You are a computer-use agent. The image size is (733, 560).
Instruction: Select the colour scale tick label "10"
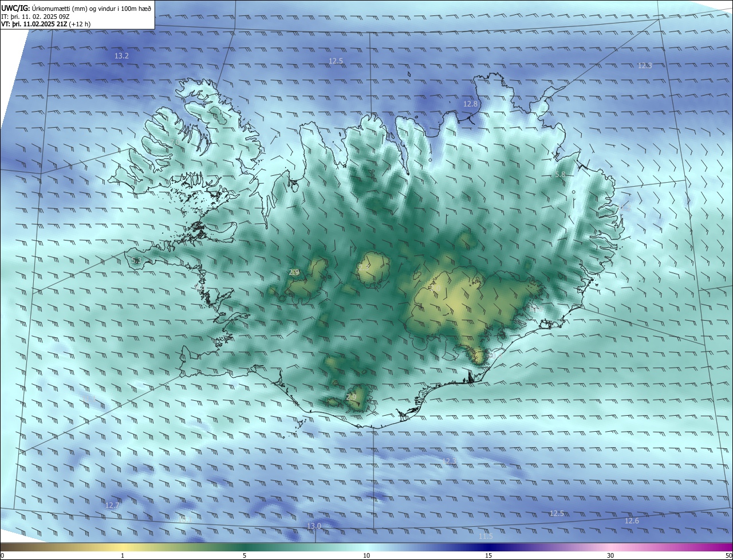pos(366,555)
